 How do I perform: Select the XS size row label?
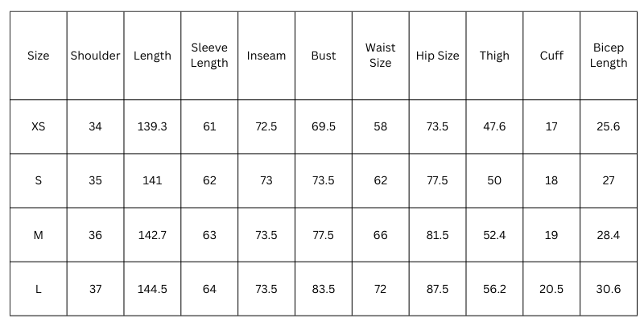click(x=38, y=126)
